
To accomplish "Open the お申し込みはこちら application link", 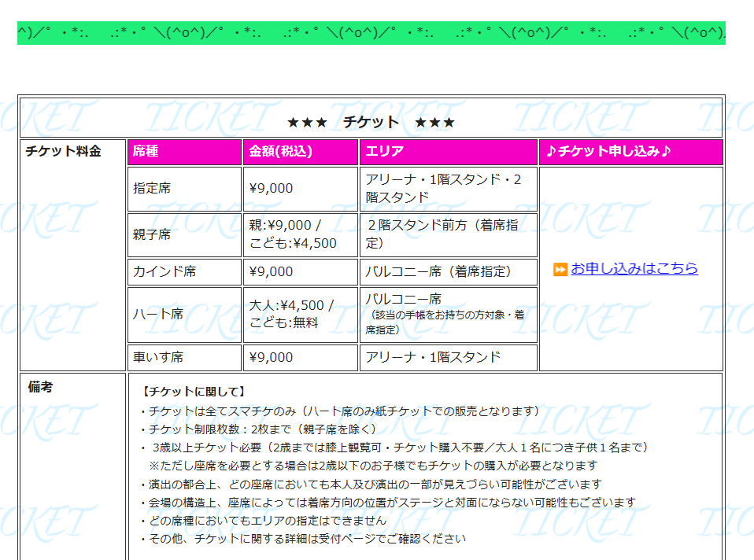I will pyautogui.click(x=634, y=268).
